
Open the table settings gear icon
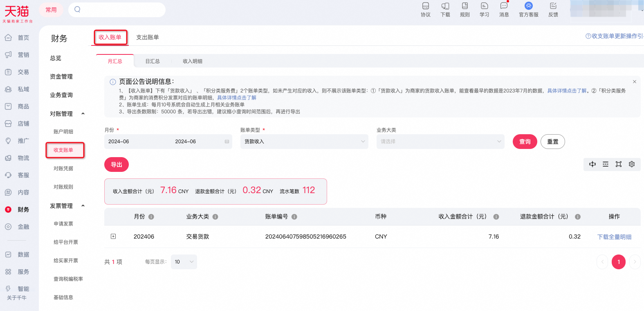click(632, 164)
